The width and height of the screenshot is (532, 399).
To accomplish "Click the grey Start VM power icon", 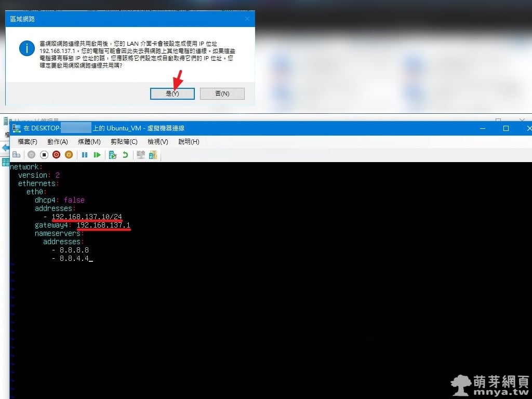I will click(x=31, y=155).
